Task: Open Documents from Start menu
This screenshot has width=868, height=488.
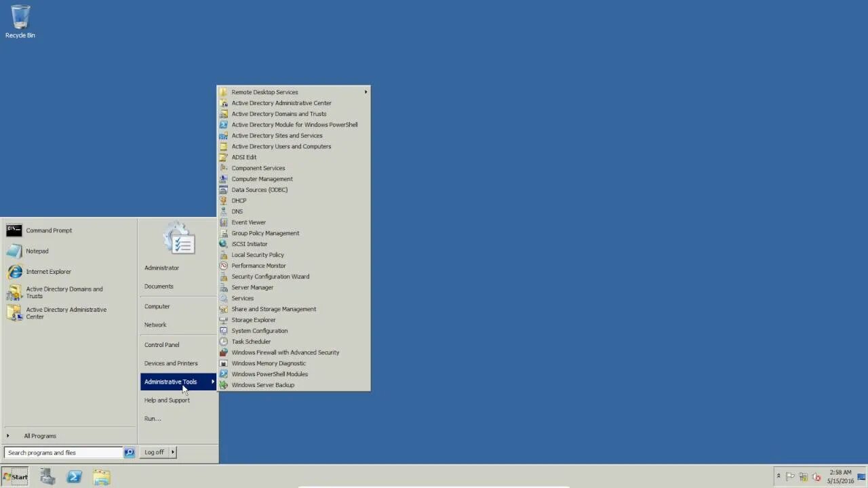Action: tap(159, 286)
